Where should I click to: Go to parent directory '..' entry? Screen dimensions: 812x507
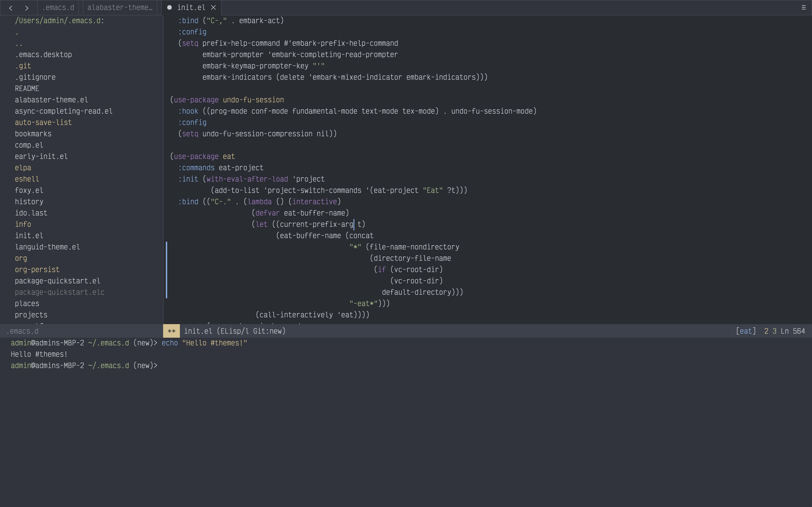coord(19,44)
